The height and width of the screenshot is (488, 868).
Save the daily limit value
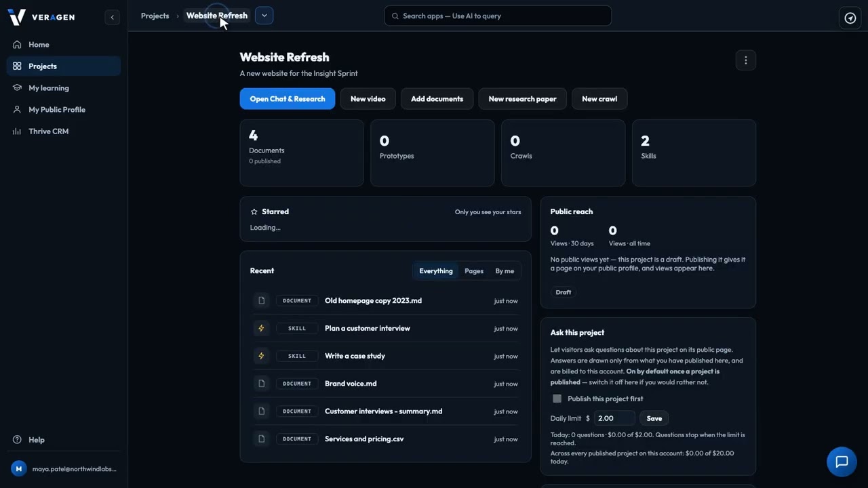(654, 418)
